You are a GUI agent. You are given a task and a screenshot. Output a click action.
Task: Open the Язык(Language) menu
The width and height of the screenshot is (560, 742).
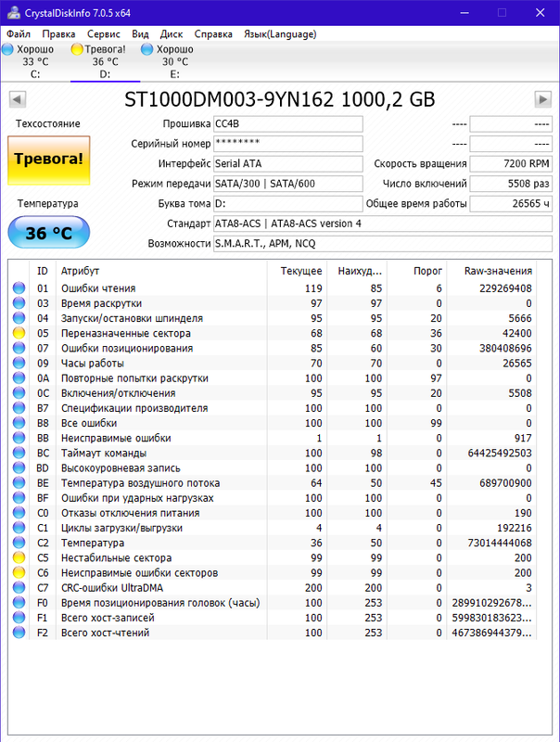pos(280,34)
